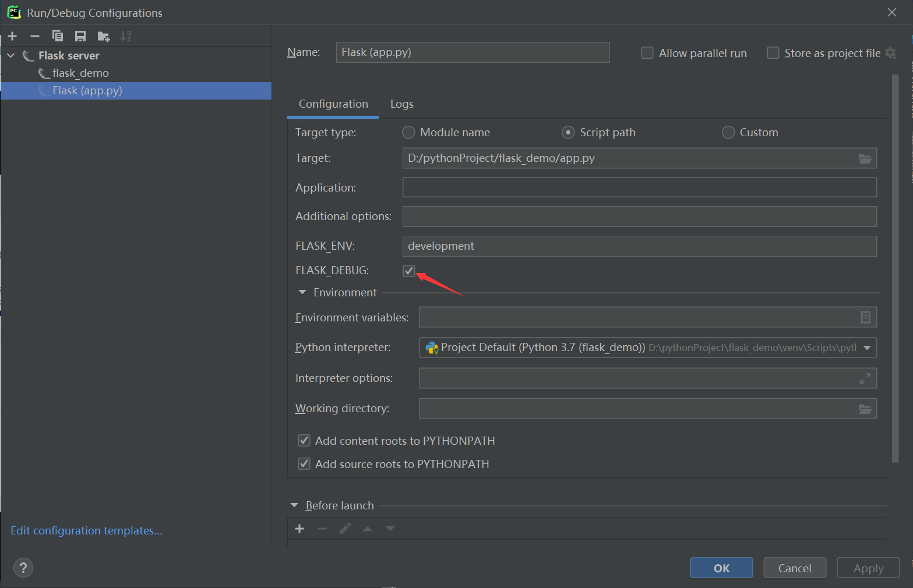913x588 pixels.
Task: Remove the Before launch task
Action: click(x=322, y=529)
